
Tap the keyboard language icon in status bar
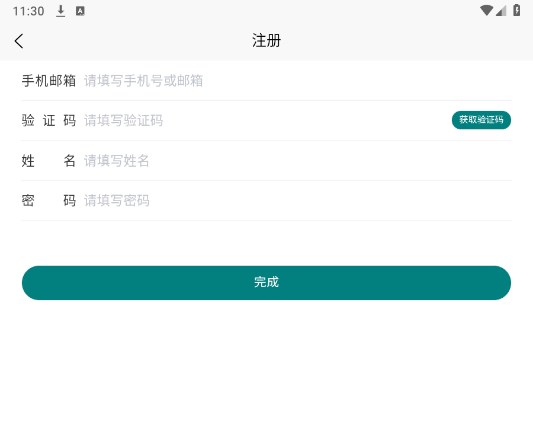click(x=80, y=11)
